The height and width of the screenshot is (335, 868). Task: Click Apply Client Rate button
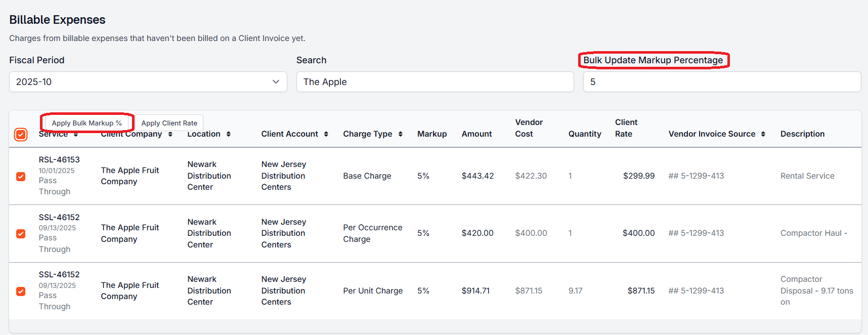point(169,123)
